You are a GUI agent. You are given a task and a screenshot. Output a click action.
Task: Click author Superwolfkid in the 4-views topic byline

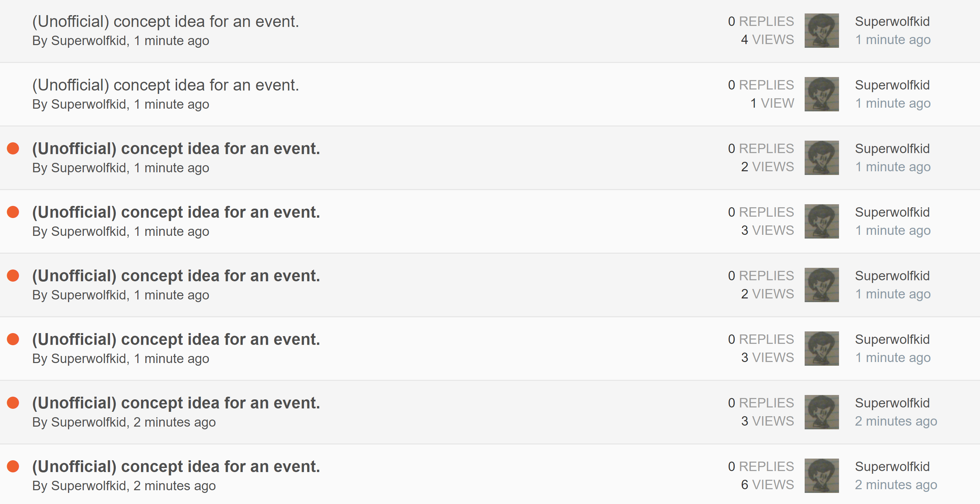click(88, 41)
